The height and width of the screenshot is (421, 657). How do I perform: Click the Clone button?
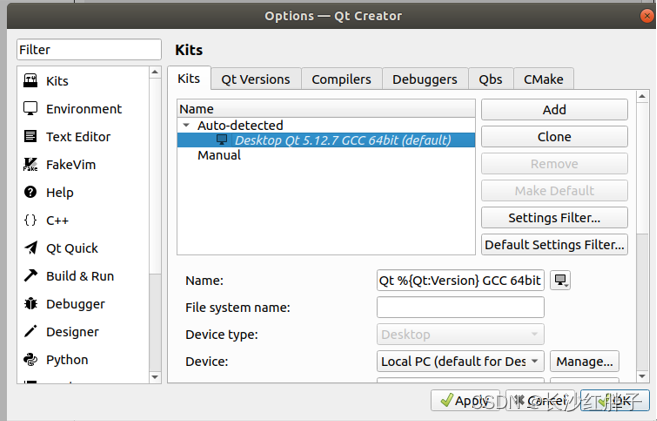(x=554, y=136)
